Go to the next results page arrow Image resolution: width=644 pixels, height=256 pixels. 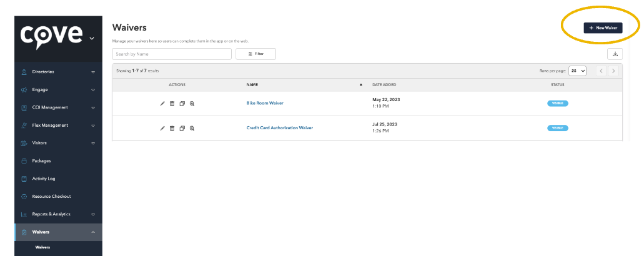click(613, 71)
